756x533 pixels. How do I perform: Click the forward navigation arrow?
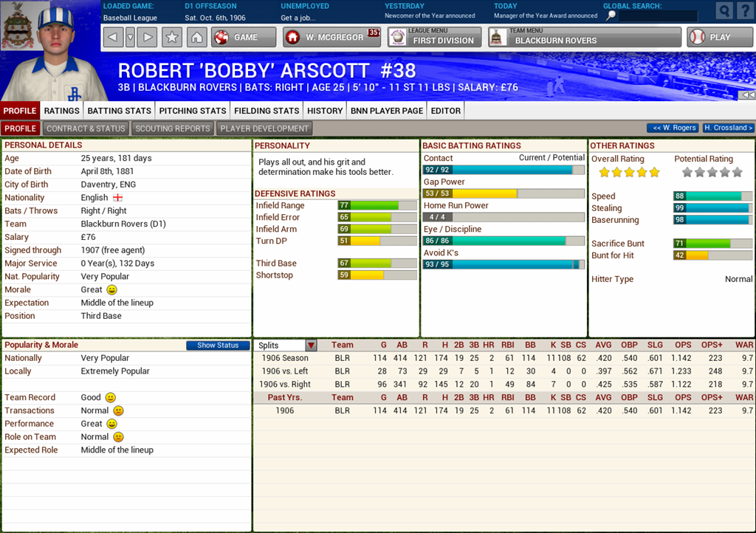click(147, 37)
